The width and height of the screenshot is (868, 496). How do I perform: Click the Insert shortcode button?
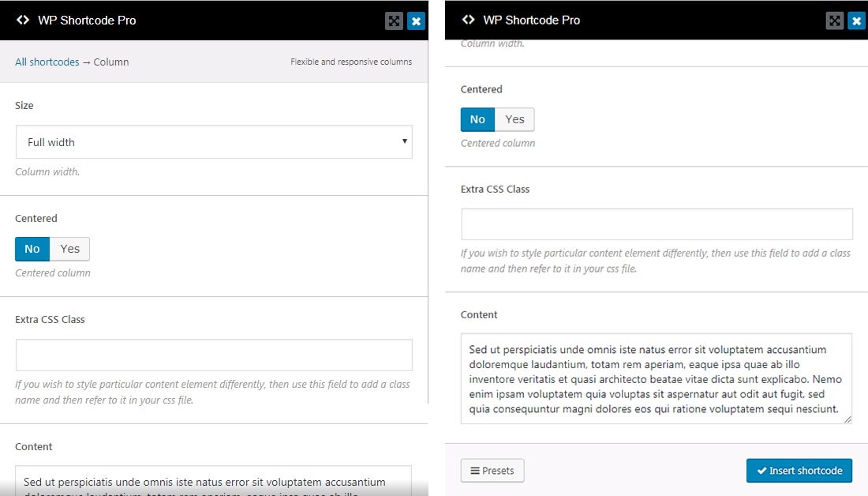click(799, 471)
